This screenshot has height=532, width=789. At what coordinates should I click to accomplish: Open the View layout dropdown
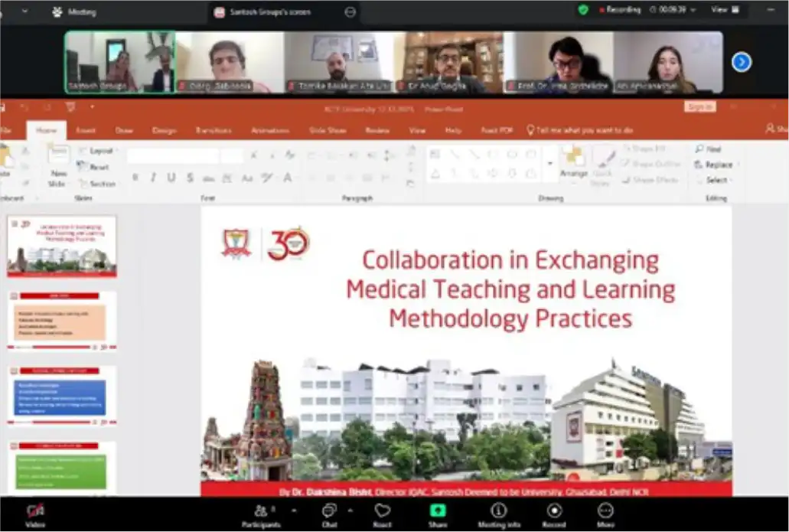point(724,10)
